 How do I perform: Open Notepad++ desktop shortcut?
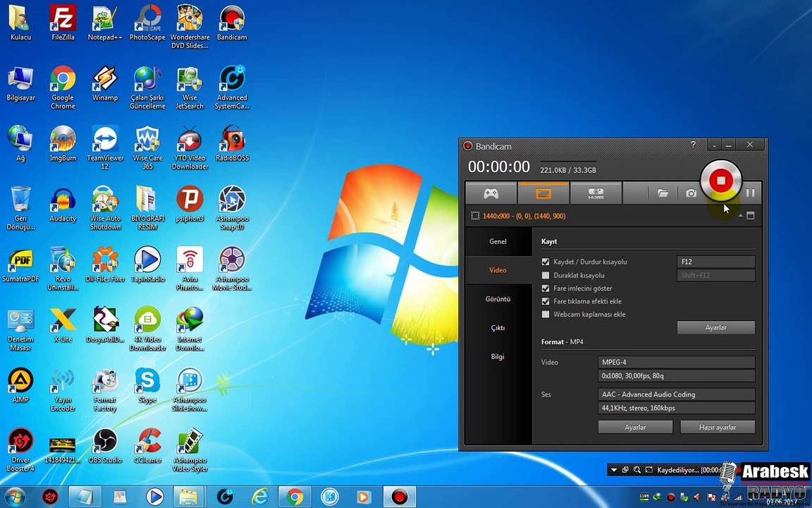point(105,23)
